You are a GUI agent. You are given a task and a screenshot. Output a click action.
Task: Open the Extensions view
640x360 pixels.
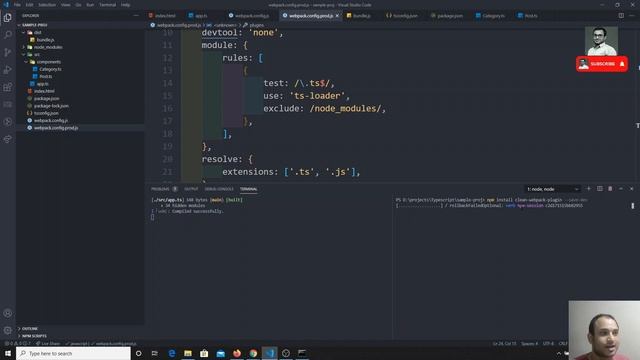[x=7, y=87]
